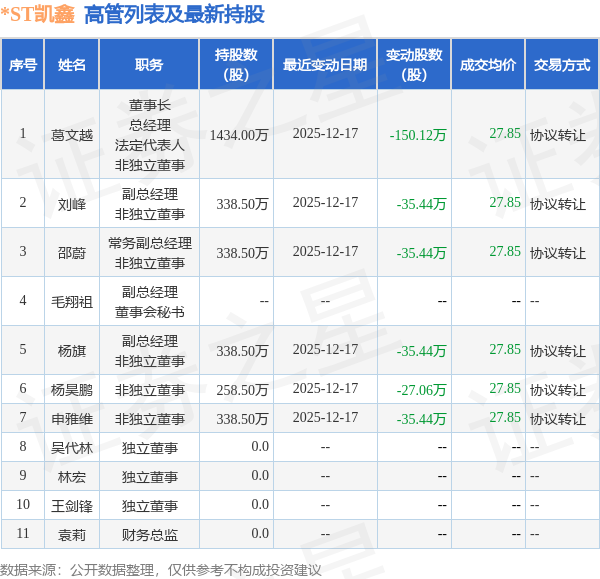Screen dimensions: 600x579
Task: Click the name 毛翔祖 in row 4
Action: pyautogui.click(x=72, y=302)
